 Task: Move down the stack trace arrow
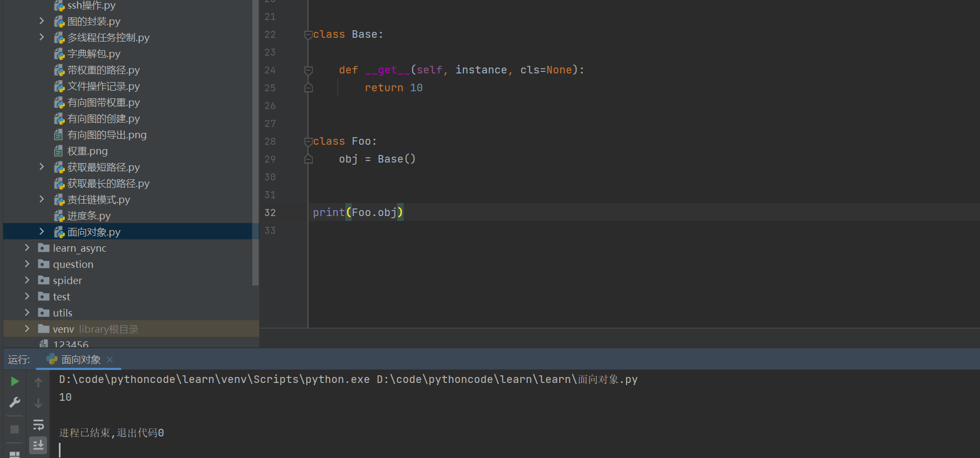click(x=38, y=403)
